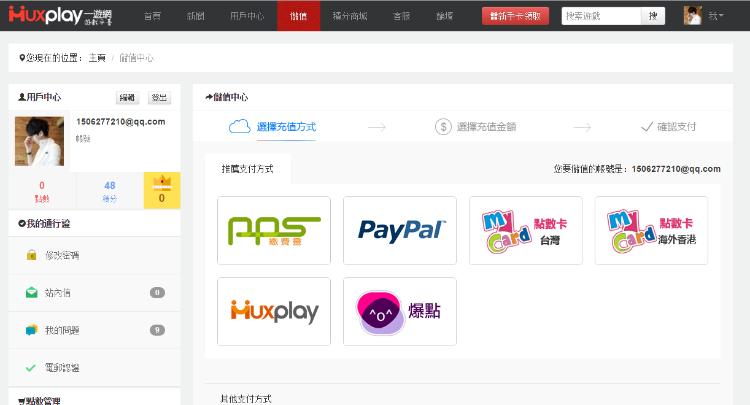Choose the 爆點 payment option
Viewport: 750px width, 405px height.
point(400,311)
